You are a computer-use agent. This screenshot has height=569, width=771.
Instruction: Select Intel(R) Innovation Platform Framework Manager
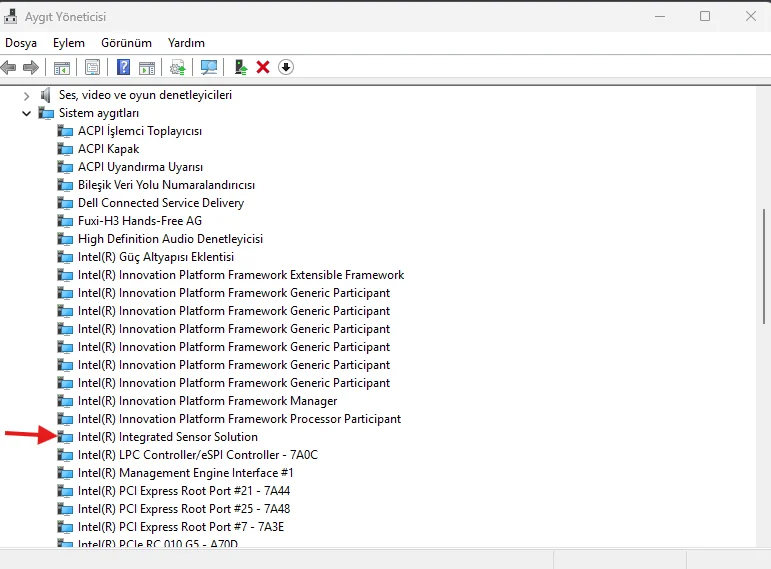pyautogui.click(x=208, y=401)
